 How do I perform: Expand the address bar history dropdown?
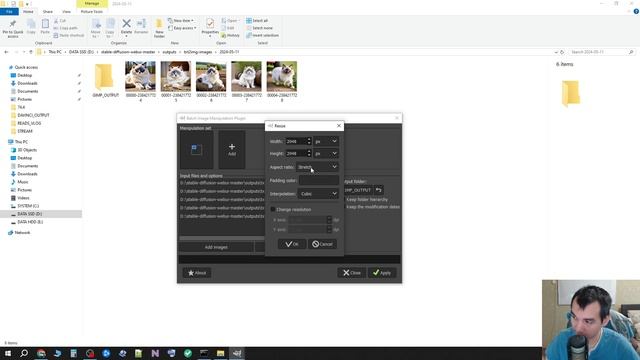point(556,52)
